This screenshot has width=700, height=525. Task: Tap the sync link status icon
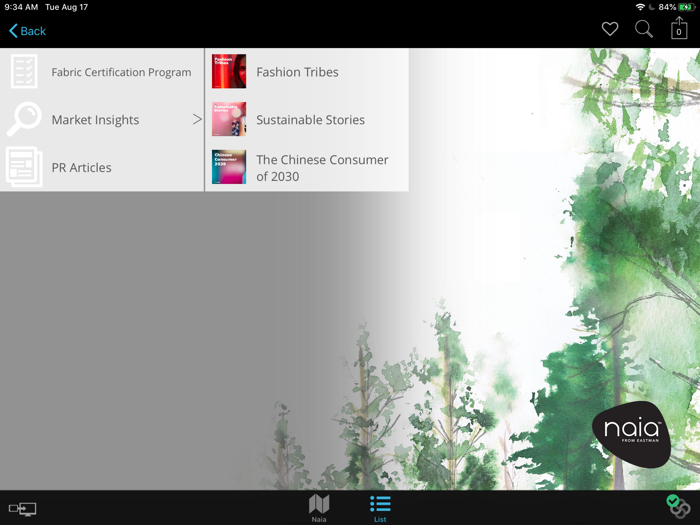pos(678,506)
